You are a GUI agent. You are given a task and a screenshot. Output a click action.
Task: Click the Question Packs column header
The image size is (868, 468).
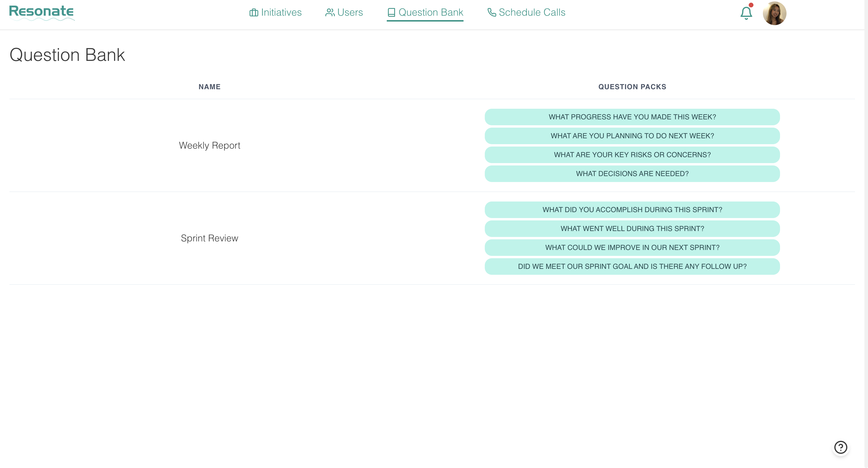632,87
